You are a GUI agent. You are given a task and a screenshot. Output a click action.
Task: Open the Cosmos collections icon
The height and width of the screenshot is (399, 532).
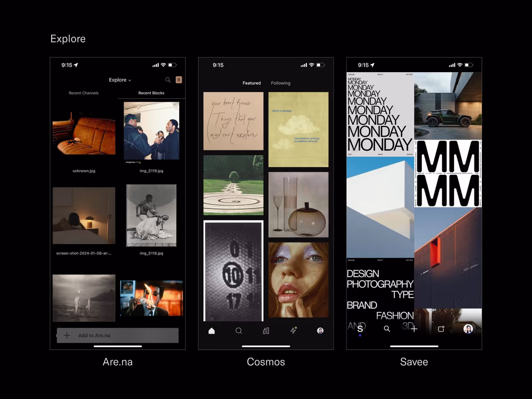(266, 331)
